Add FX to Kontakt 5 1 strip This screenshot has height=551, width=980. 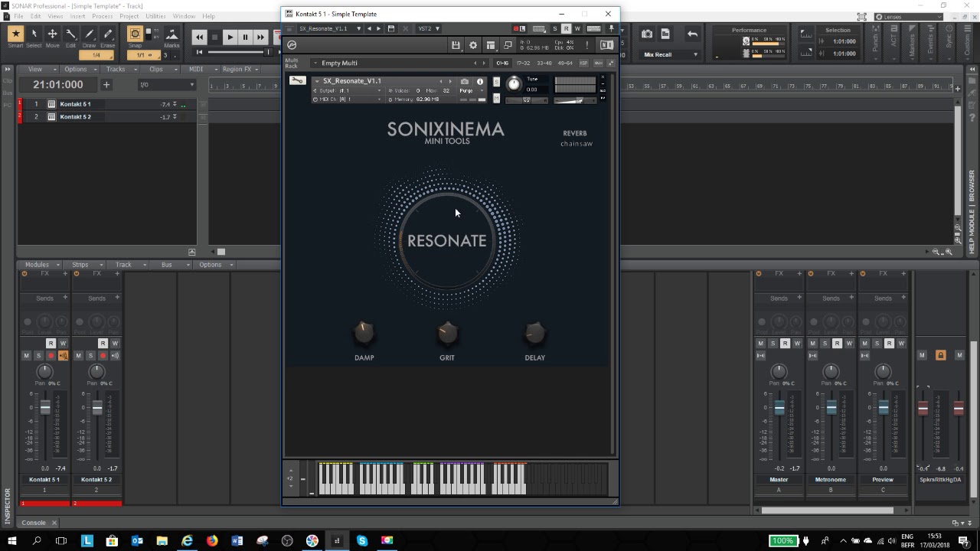point(65,273)
